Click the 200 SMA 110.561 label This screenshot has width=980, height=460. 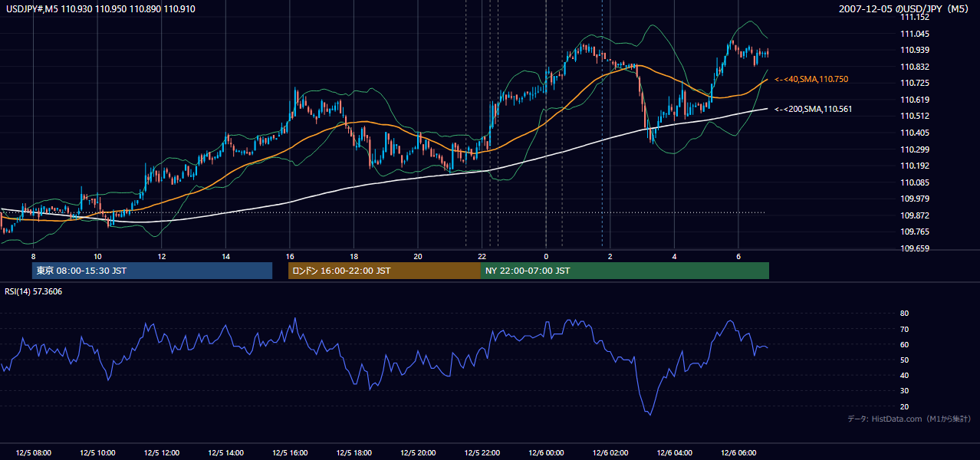click(814, 109)
